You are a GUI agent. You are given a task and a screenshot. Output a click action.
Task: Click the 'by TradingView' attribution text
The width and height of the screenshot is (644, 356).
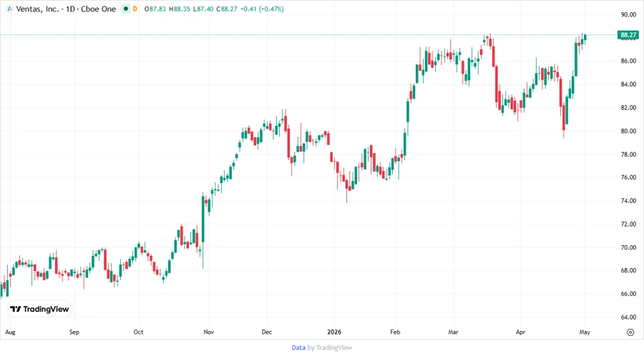330,347
